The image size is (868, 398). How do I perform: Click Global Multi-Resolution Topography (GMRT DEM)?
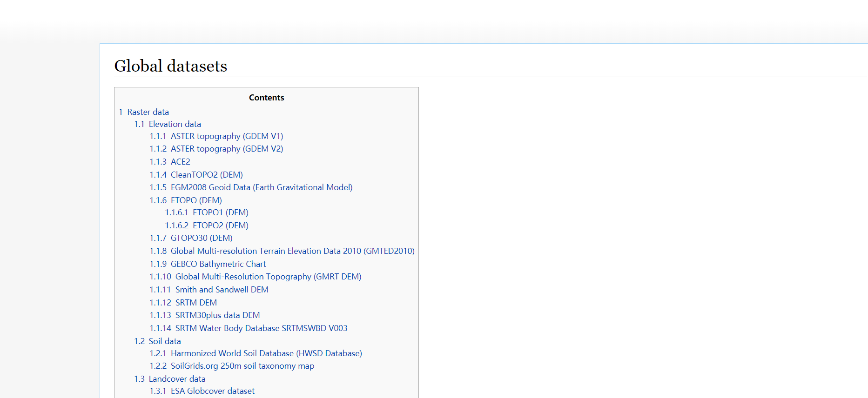click(268, 277)
